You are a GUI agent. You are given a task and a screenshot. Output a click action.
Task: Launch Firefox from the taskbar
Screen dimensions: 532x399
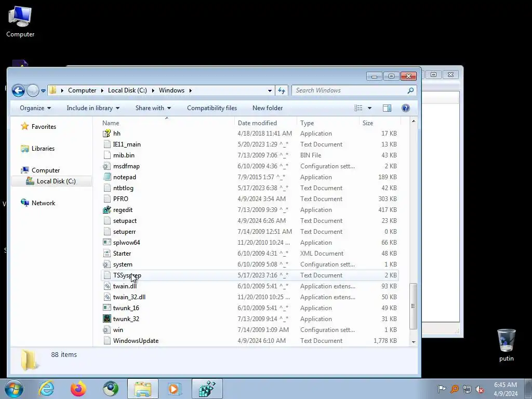tap(78, 389)
